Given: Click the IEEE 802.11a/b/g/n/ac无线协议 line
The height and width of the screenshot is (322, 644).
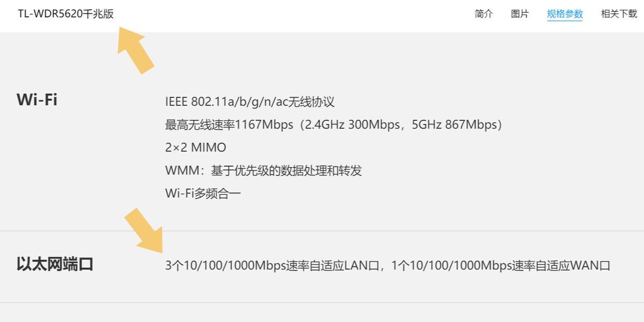Looking at the screenshot, I should point(250,102).
